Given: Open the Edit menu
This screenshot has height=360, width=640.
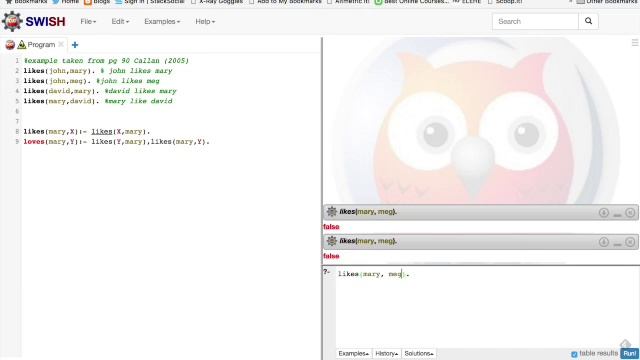Looking at the screenshot, I should [120, 21].
